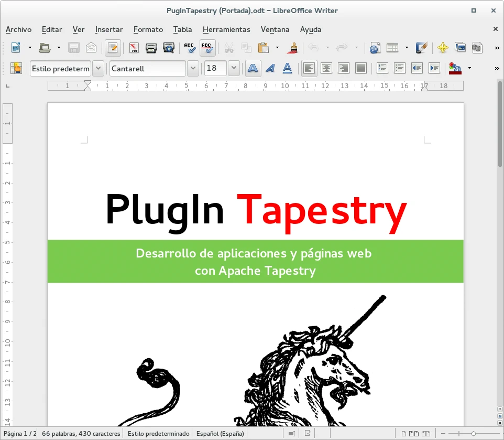Click the font name input field
This screenshot has height=440, width=504.
[147, 68]
